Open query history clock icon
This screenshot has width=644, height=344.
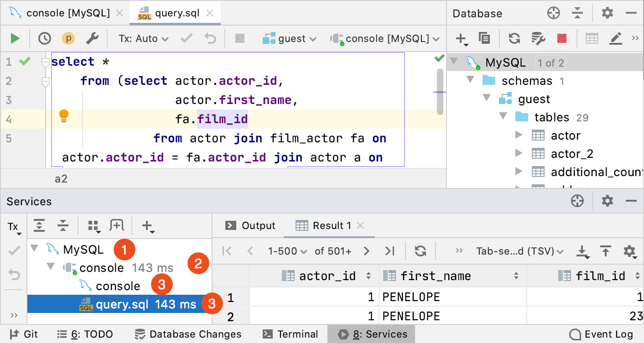[44, 38]
